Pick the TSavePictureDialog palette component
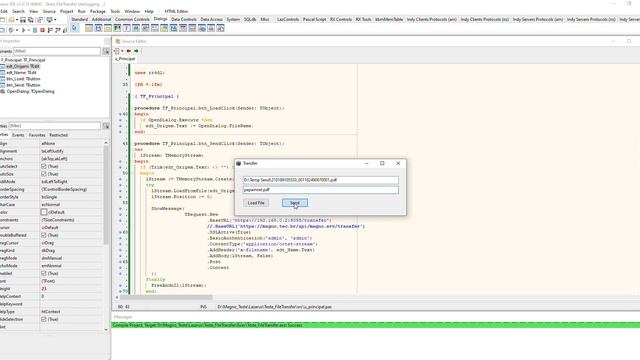This screenshot has width=640, height=360. [x=173, y=28]
